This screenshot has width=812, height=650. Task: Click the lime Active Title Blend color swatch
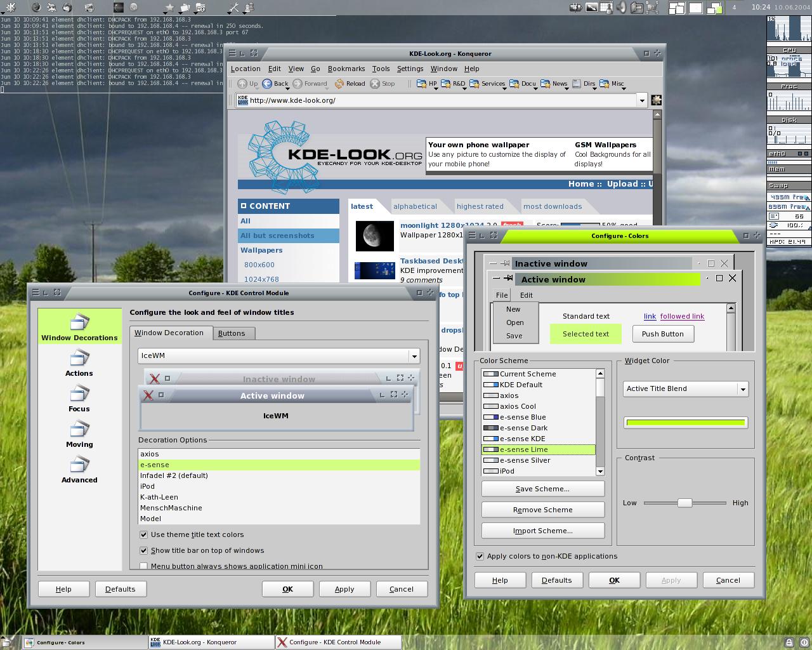click(686, 423)
